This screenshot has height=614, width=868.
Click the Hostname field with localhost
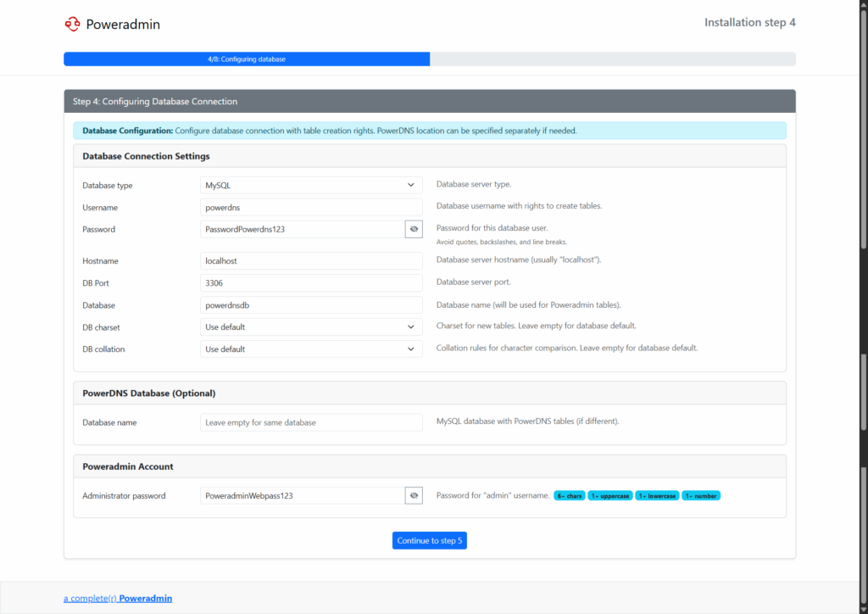pos(311,260)
